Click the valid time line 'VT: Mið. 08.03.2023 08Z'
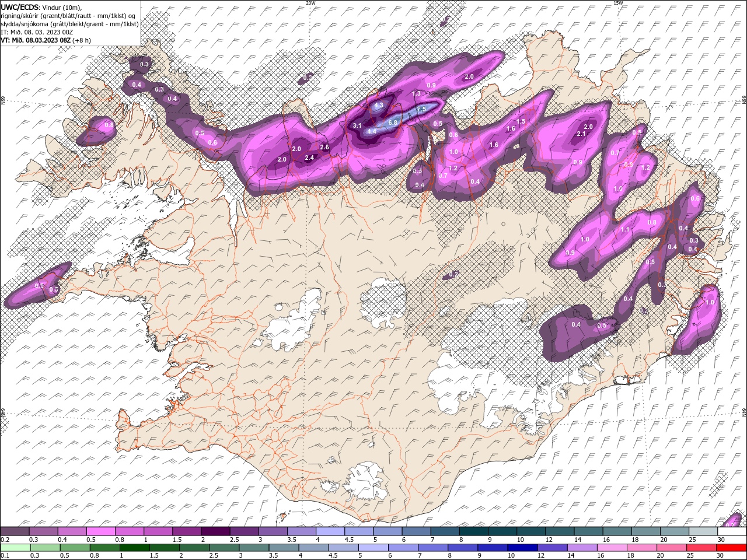This screenshot has height=560, width=747. pyautogui.click(x=36, y=40)
